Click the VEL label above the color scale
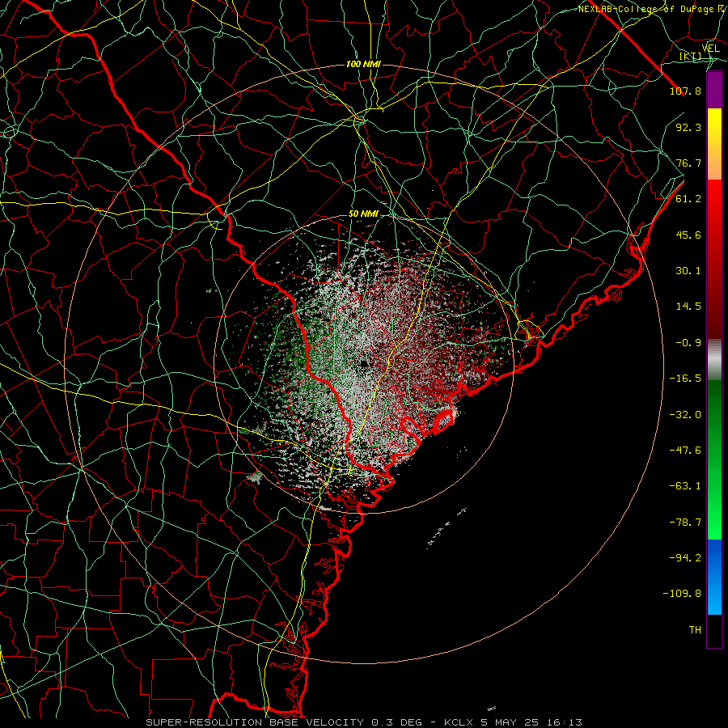Screen dimensions: 728x728 click(710, 49)
